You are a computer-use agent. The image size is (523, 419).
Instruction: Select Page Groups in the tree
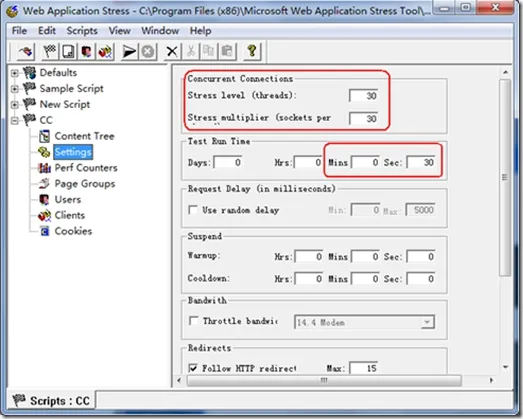pyautogui.click(x=85, y=183)
